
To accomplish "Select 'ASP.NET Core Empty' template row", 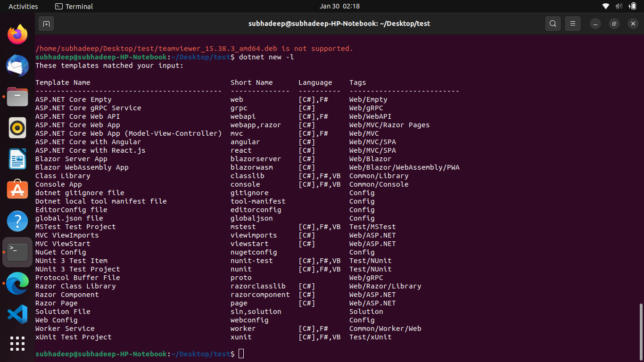I will click(74, 99).
